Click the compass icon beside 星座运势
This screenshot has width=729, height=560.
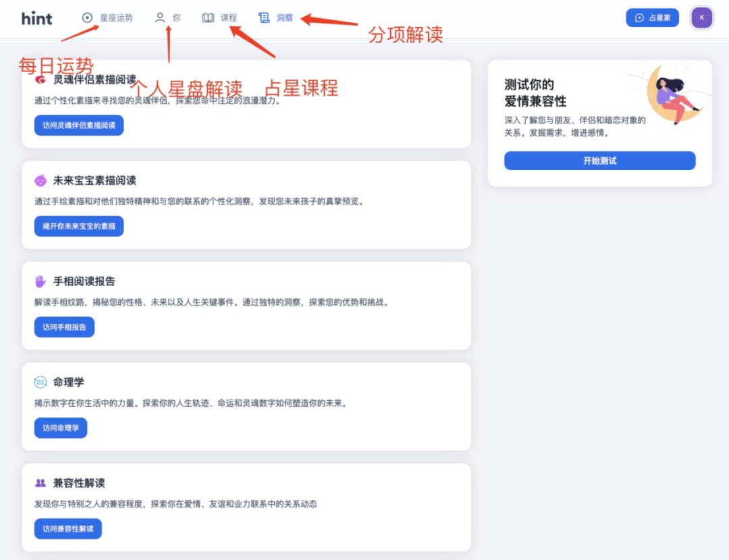click(88, 18)
